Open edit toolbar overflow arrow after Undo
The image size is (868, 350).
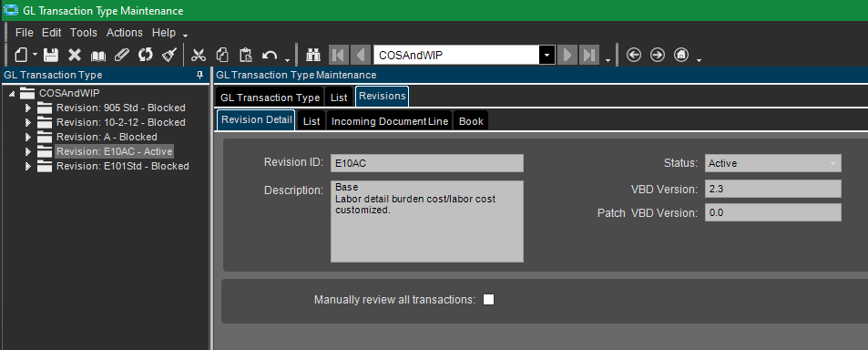(x=287, y=60)
